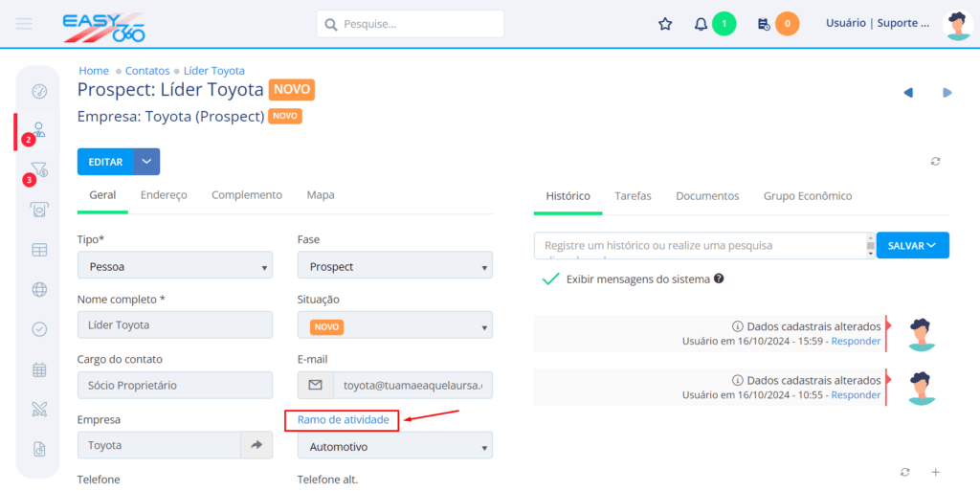Select the Tarefas tab
The image size is (980, 491).
634,196
